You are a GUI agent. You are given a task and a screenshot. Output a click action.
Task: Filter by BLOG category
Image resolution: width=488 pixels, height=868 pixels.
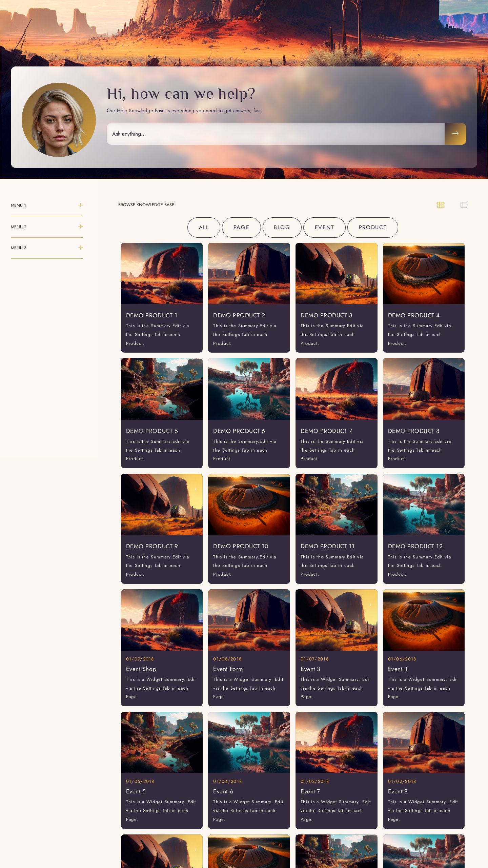click(x=282, y=228)
